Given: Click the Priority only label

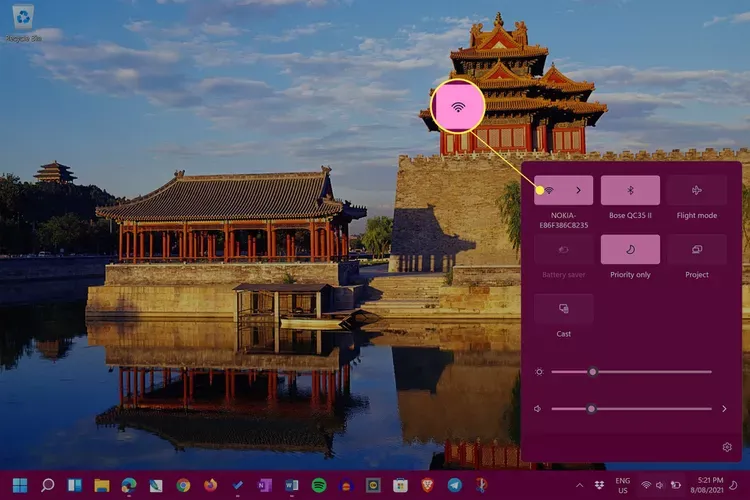Looking at the screenshot, I should tap(630, 275).
